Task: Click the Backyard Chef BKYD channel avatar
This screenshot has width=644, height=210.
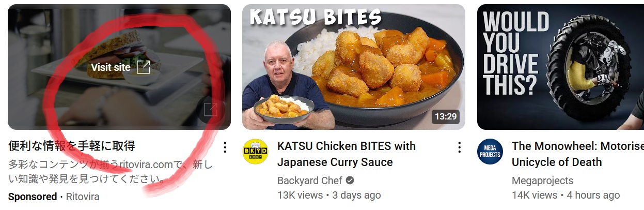Action: tap(256, 152)
